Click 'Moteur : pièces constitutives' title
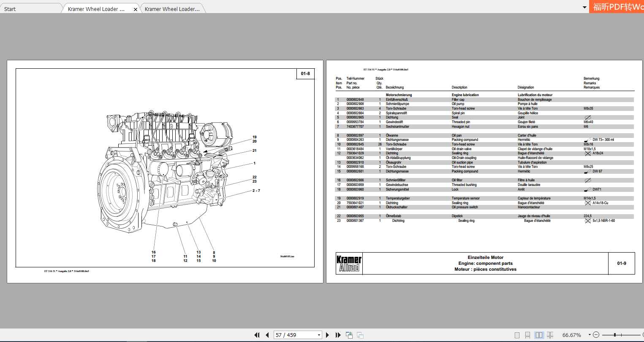644x342 pixels. 486,269
